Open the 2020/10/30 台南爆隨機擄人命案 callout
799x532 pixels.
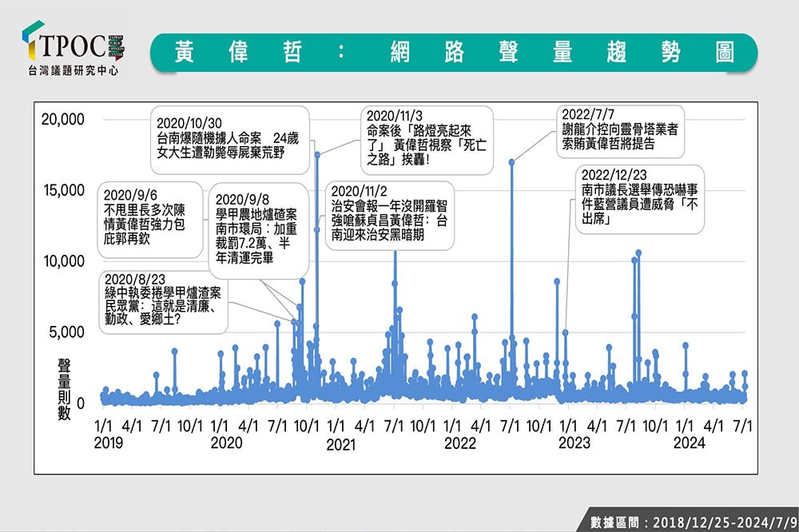click(x=229, y=140)
